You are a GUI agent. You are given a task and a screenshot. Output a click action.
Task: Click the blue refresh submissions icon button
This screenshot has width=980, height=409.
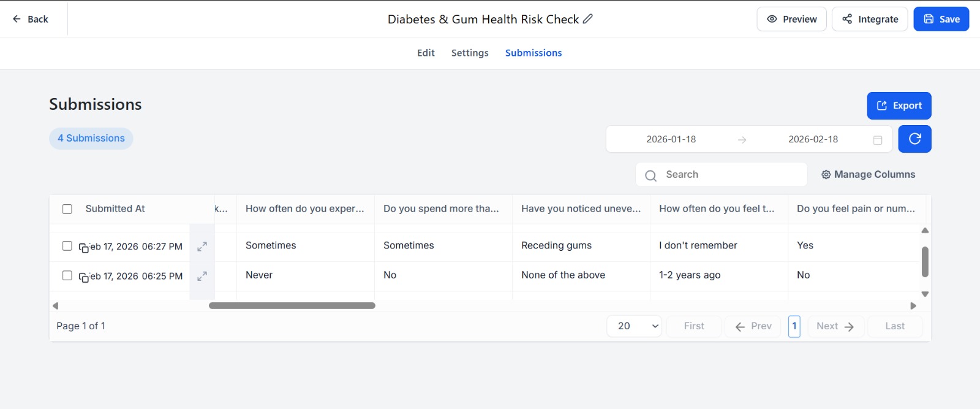click(914, 139)
